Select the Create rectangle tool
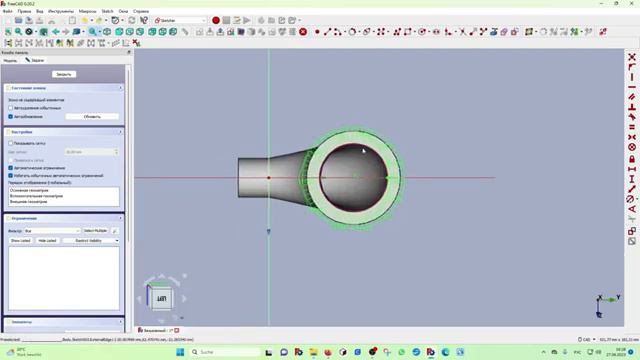Image resolution: width=640 pixels, height=360 pixels. tap(407, 32)
